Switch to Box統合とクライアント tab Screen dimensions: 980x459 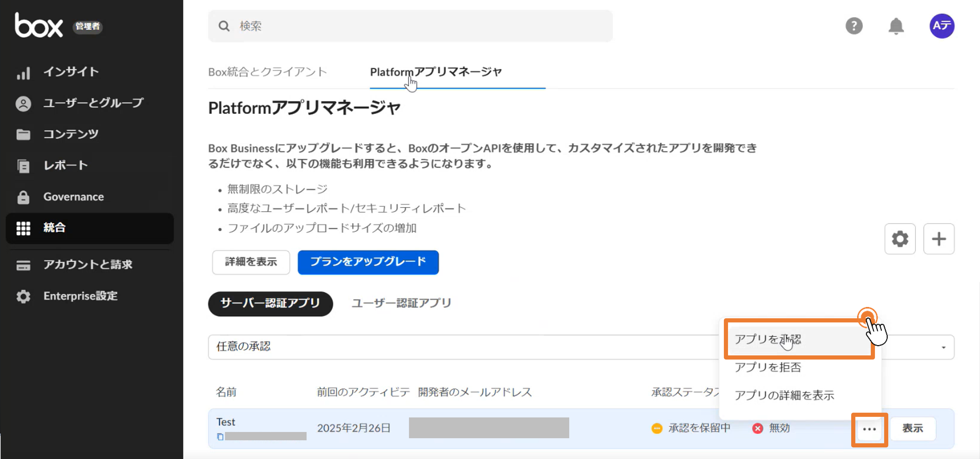coord(267,72)
